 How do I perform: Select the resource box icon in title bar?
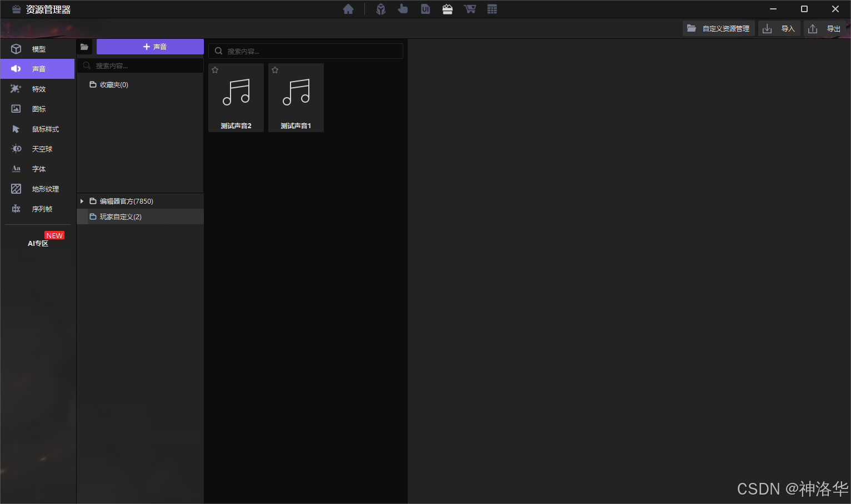point(448,9)
